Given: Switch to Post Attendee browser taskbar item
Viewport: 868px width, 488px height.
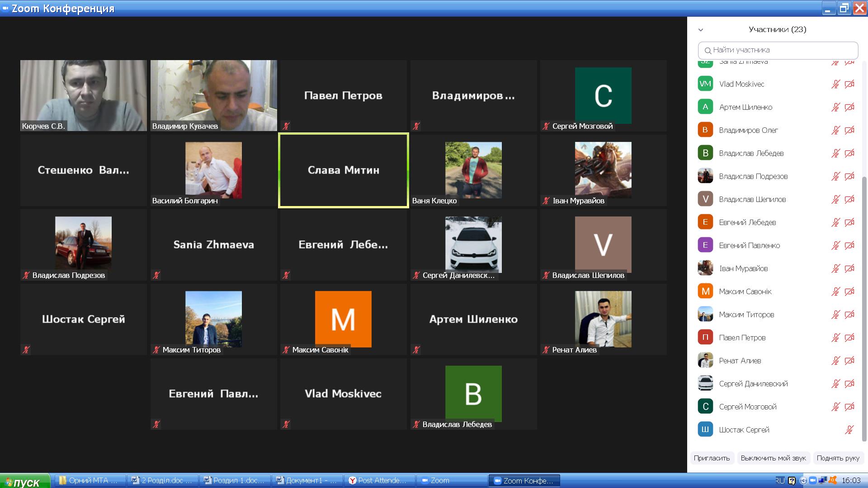Looking at the screenshot, I should (378, 480).
